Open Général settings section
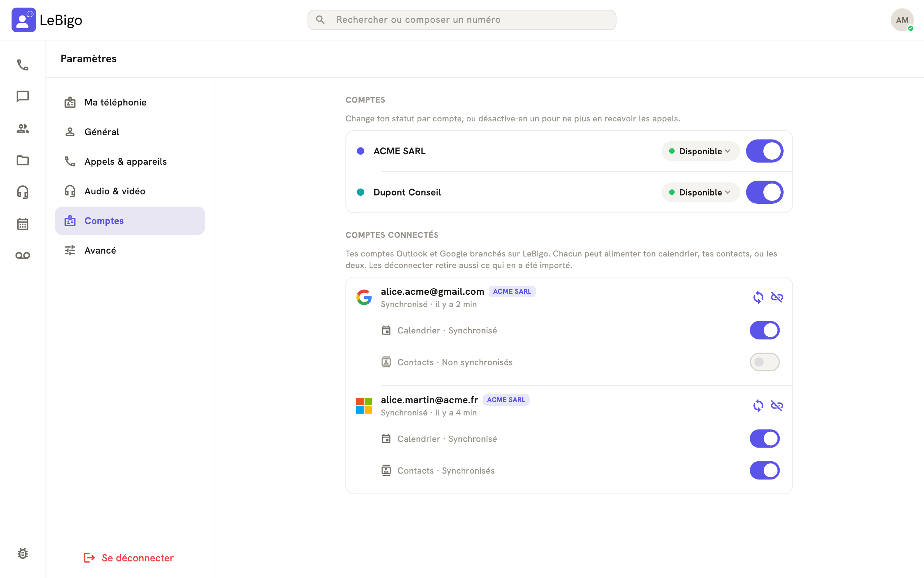The width and height of the screenshot is (924, 578). coord(130,132)
